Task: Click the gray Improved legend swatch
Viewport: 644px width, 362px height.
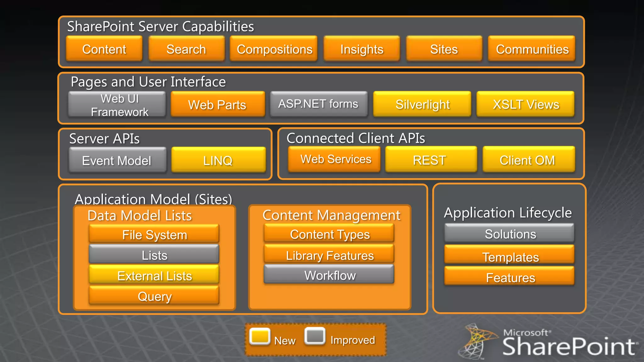Action: 315,336
